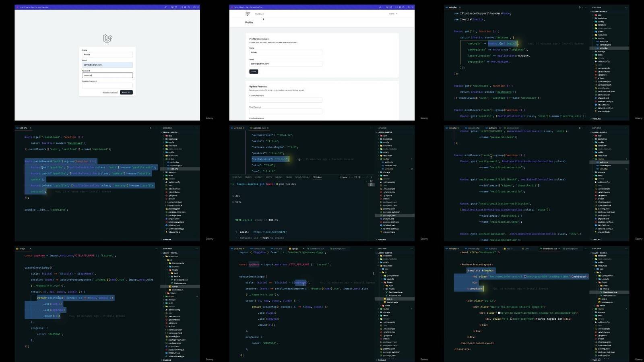The width and height of the screenshot is (644, 362).
Task: Click the Email field on the Profile page
Action: [x=286, y=64]
